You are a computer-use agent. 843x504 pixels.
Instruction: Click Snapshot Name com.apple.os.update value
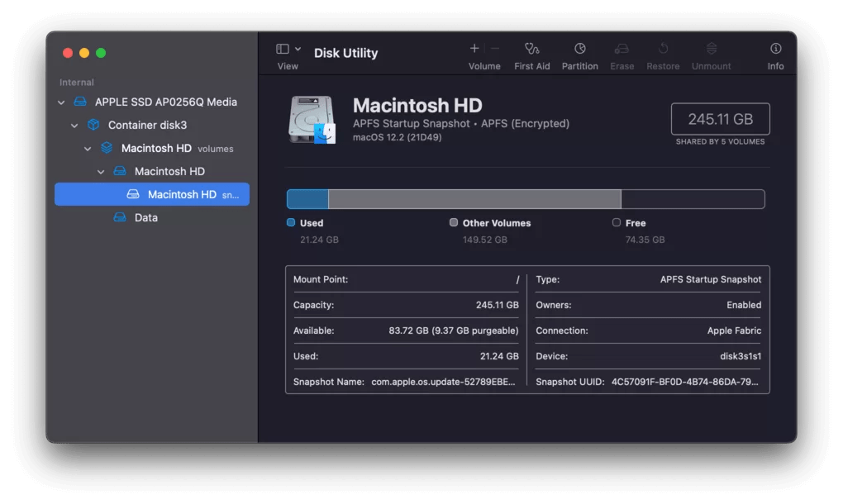(443, 382)
